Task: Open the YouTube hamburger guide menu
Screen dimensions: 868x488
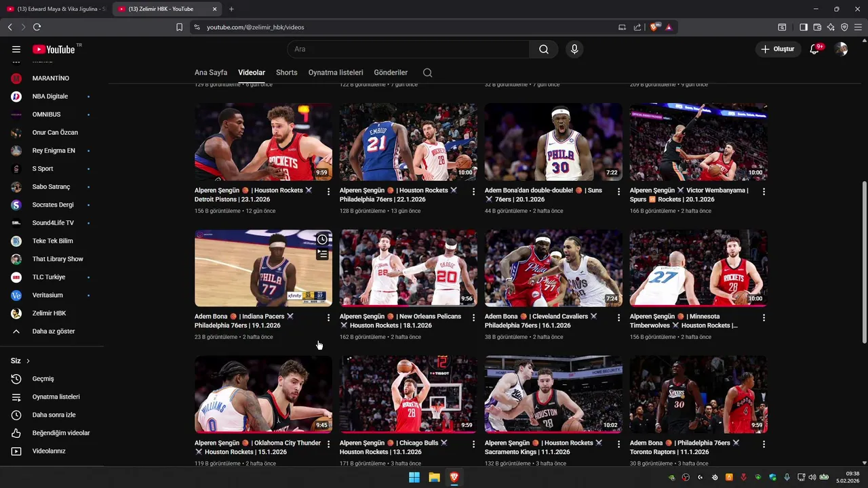Action: tap(16, 49)
